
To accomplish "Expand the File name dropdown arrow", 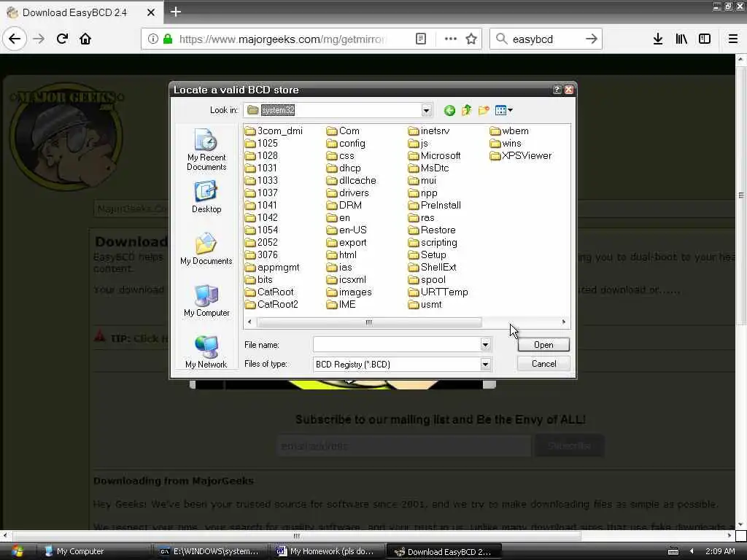I will [485, 344].
